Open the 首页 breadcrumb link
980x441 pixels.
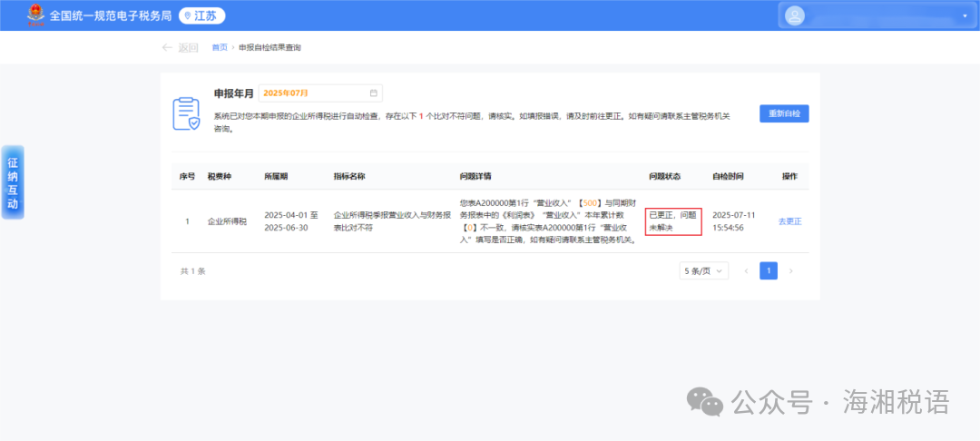[220, 47]
